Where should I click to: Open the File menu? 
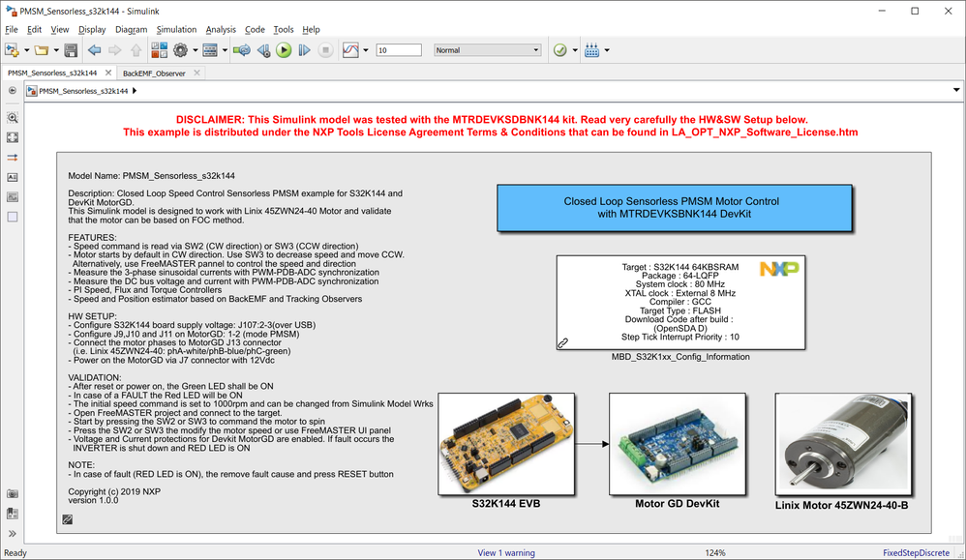click(12, 30)
